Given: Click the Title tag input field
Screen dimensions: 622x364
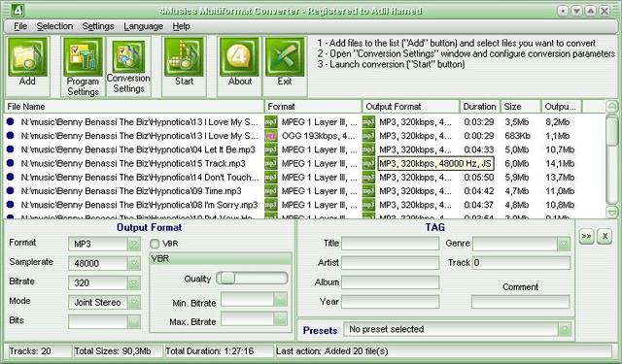Looking at the screenshot, I should 391,244.
